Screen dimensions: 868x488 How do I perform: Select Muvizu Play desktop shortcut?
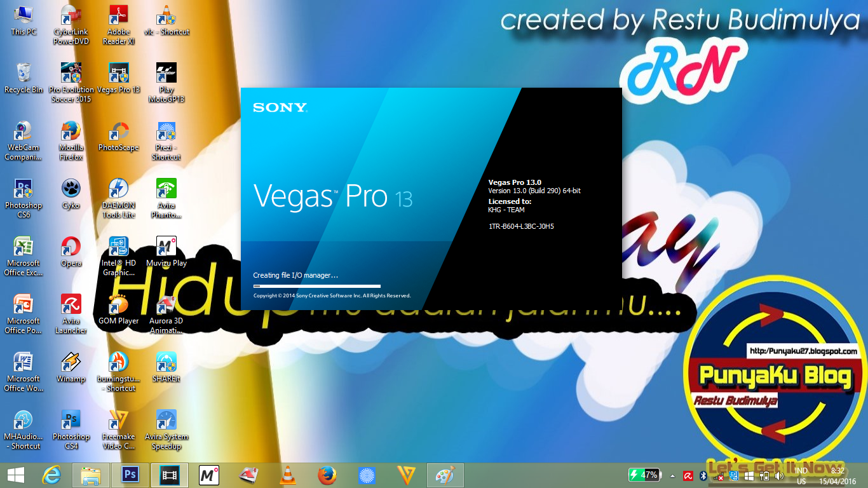click(166, 252)
